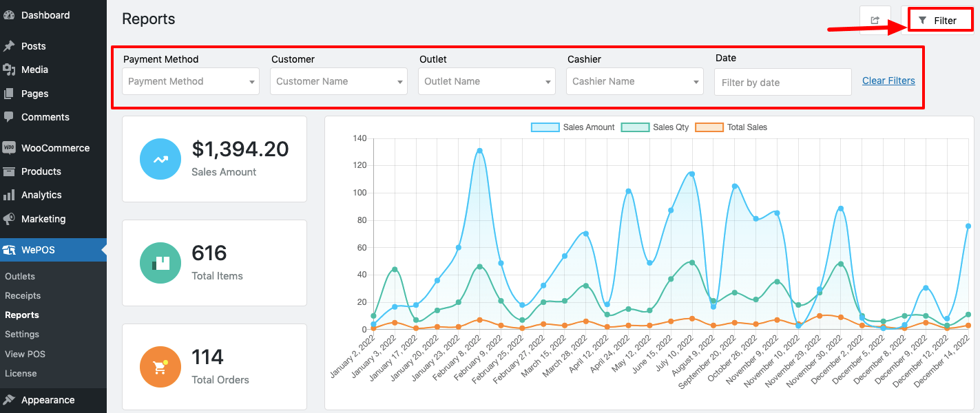
Task: Toggle Sales Amount series in chart legend
Action: [572, 127]
